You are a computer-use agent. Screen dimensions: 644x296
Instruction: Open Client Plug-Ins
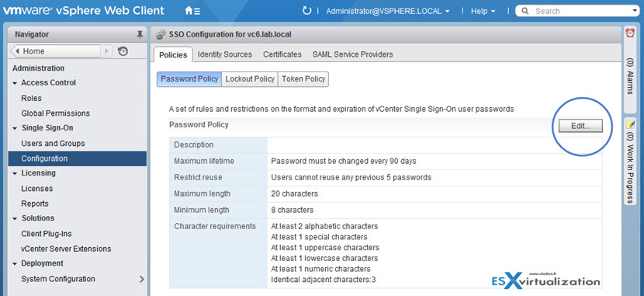pyautogui.click(x=47, y=234)
